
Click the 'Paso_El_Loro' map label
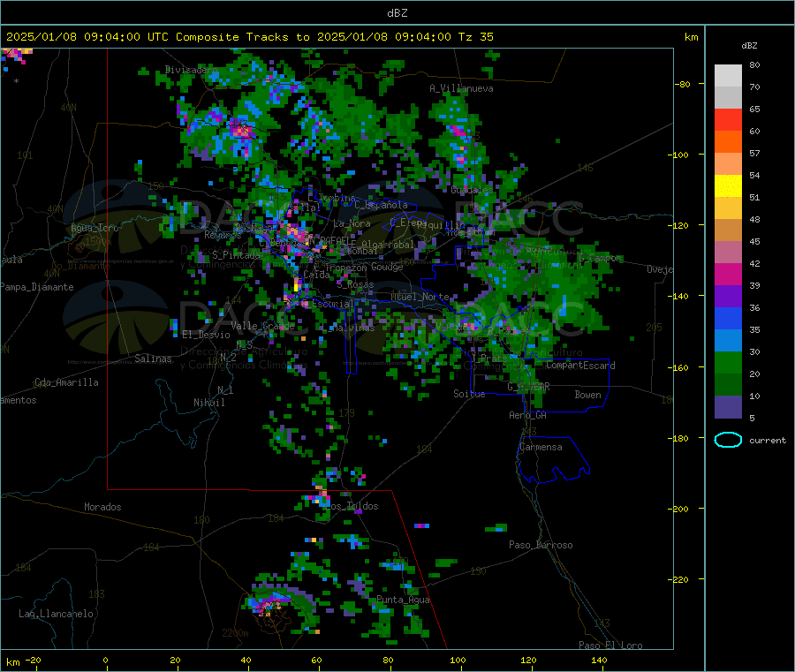point(610,646)
